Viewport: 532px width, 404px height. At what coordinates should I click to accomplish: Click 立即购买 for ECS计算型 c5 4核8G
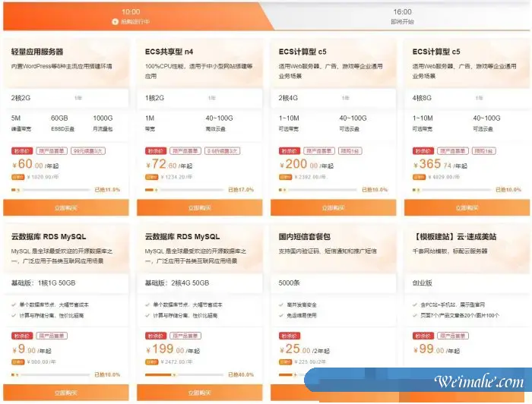[467, 207]
